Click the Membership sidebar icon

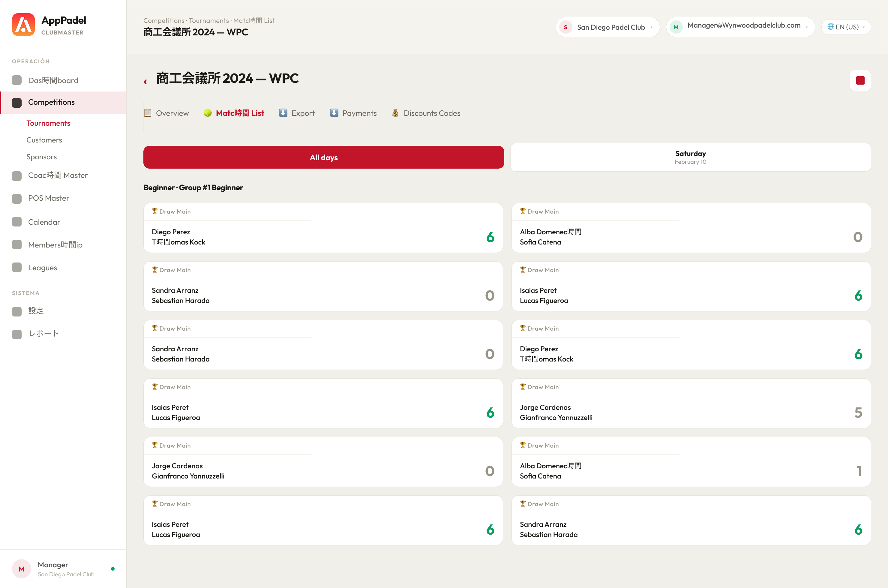[17, 245]
